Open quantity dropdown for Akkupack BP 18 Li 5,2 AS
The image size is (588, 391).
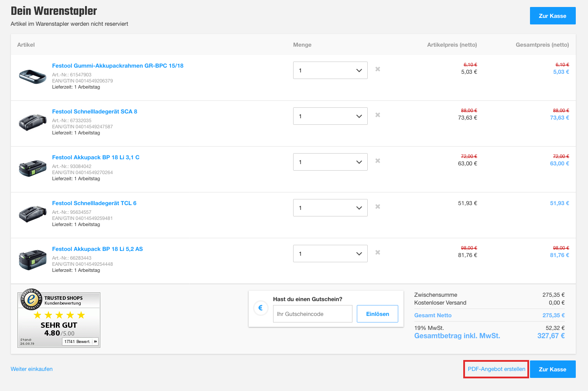[330, 254]
